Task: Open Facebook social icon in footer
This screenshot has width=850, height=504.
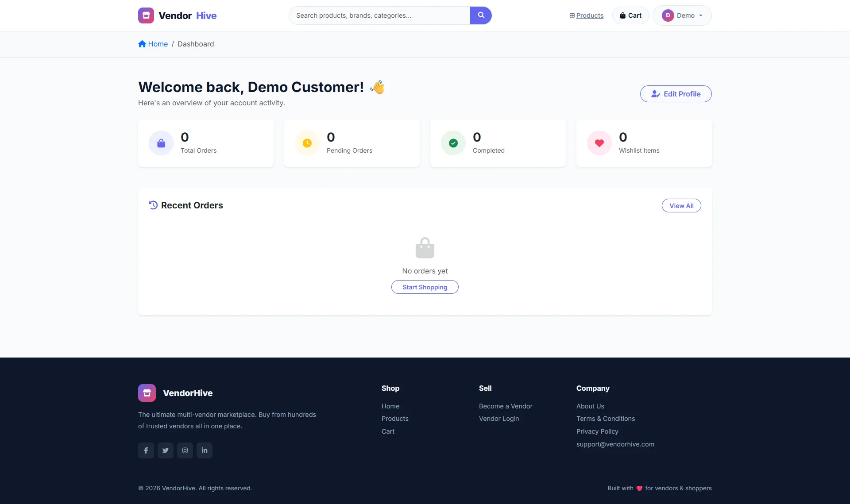Action: point(146,450)
